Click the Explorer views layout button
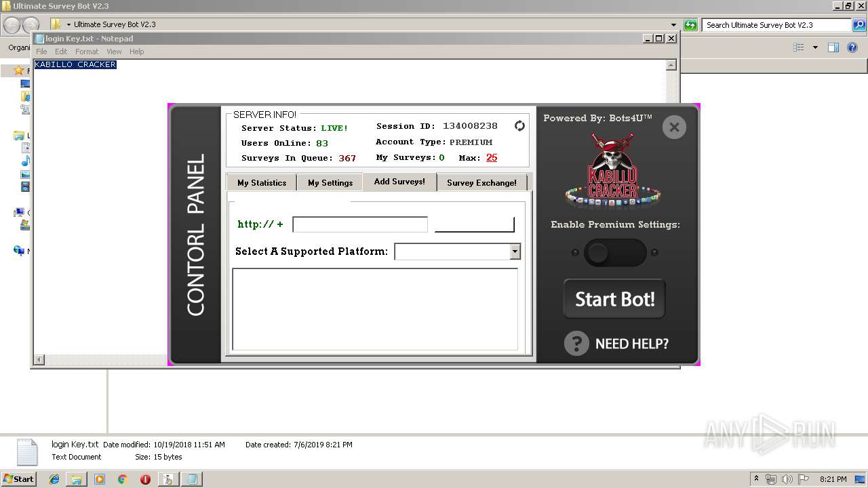Screen dimensions: 868x488 [x=799, y=47]
